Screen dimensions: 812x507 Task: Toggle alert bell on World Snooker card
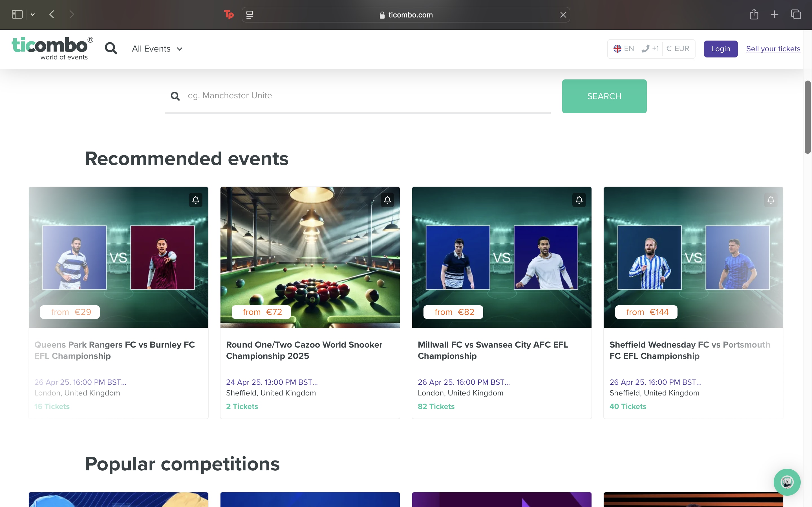[387, 200]
